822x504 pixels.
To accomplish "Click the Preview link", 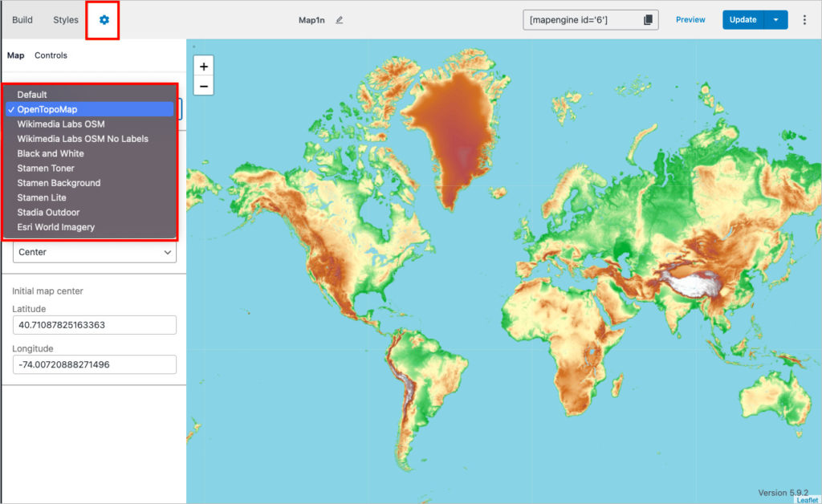I will point(690,20).
